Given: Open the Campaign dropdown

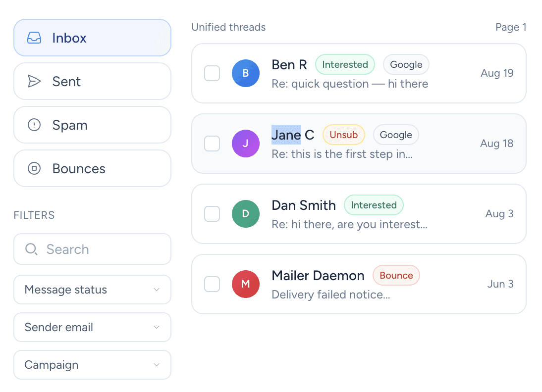Looking at the screenshot, I should [92, 365].
